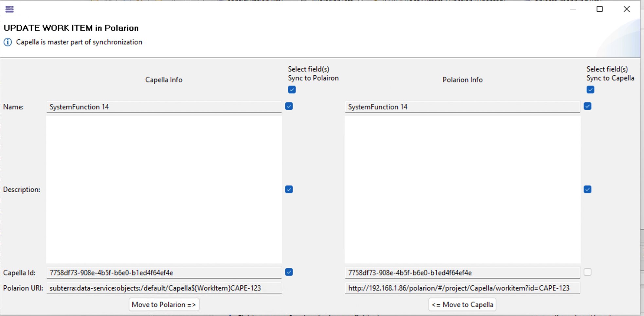
Task: Click the info icon beside synchronization message
Action: coord(8,42)
